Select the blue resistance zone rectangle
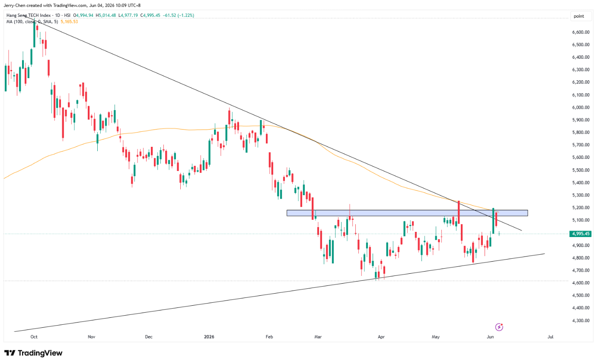Image resolution: width=597 pixels, height=364 pixels. coord(407,213)
